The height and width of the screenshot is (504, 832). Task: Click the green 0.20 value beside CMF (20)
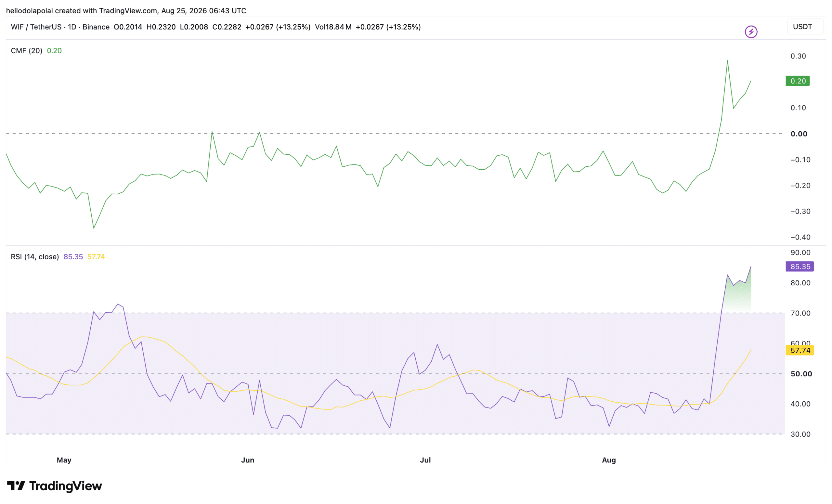pos(54,51)
